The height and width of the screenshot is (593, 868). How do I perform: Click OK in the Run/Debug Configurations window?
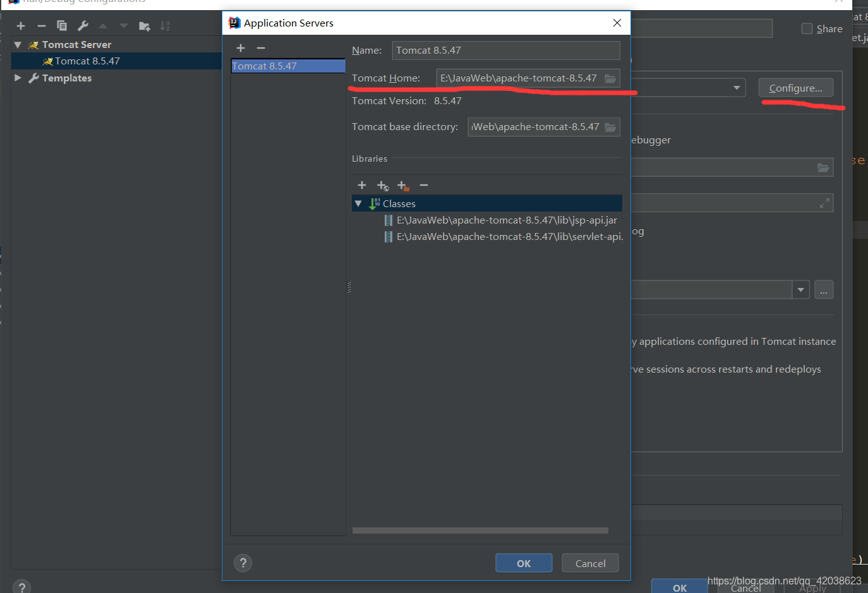tap(680, 586)
